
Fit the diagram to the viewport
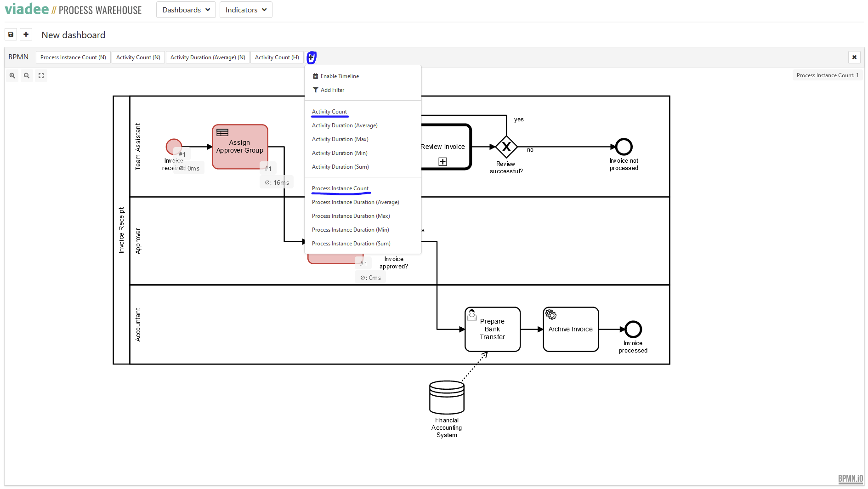click(x=41, y=75)
